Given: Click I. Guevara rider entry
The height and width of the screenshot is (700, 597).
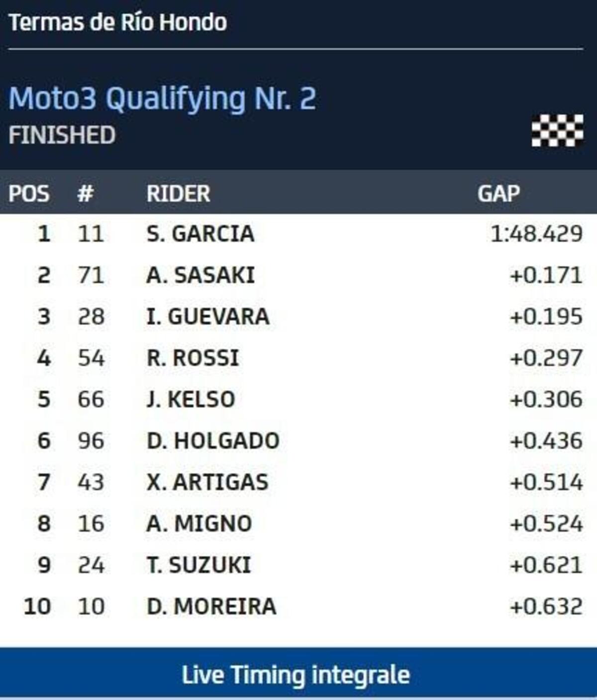Looking at the screenshot, I should [207, 317].
